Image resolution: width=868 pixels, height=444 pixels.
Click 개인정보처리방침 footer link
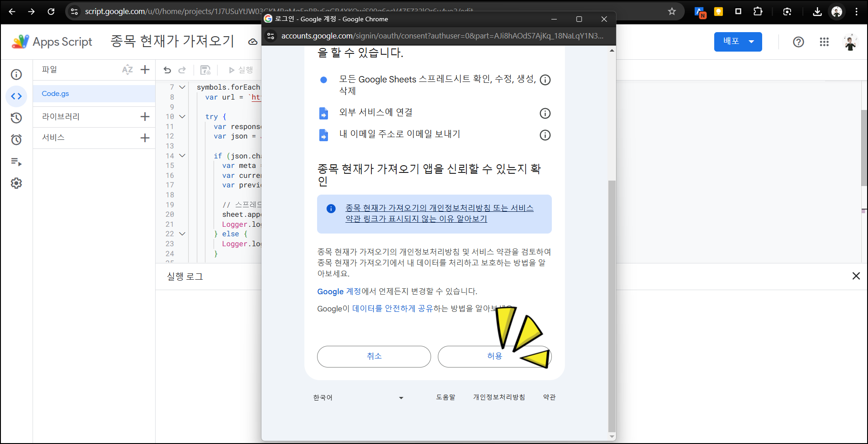[x=499, y=397]
